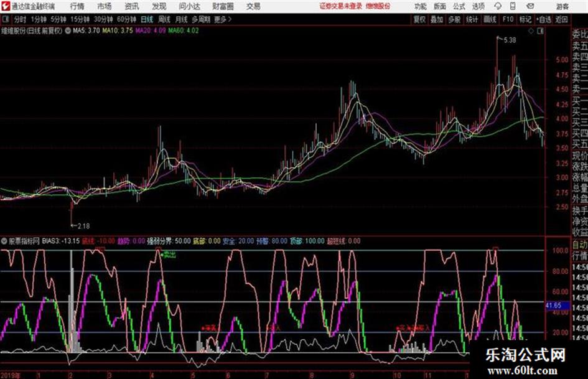The width and height of the screenshot is (588, 379).
Task: Open the 交易 menu
Action: coord(253,6)
